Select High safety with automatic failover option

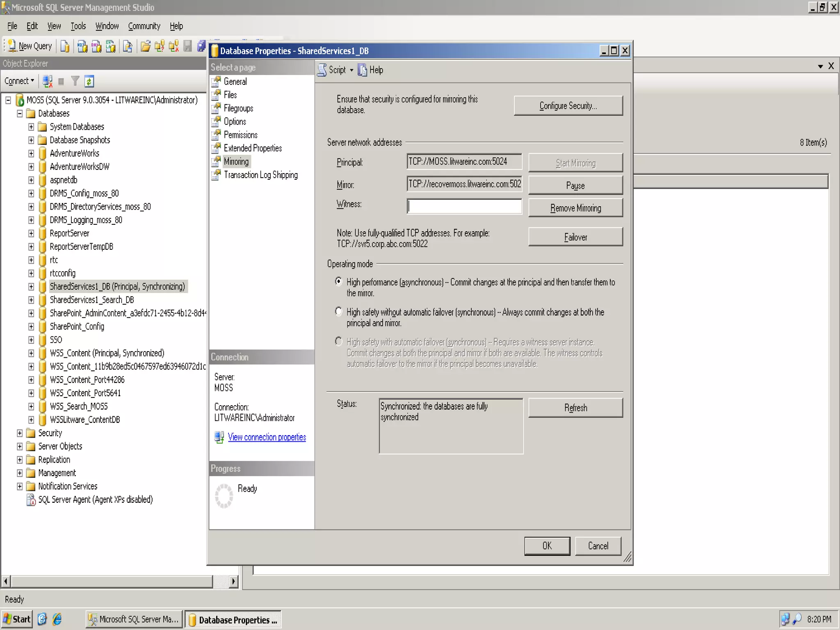point(338,342)
